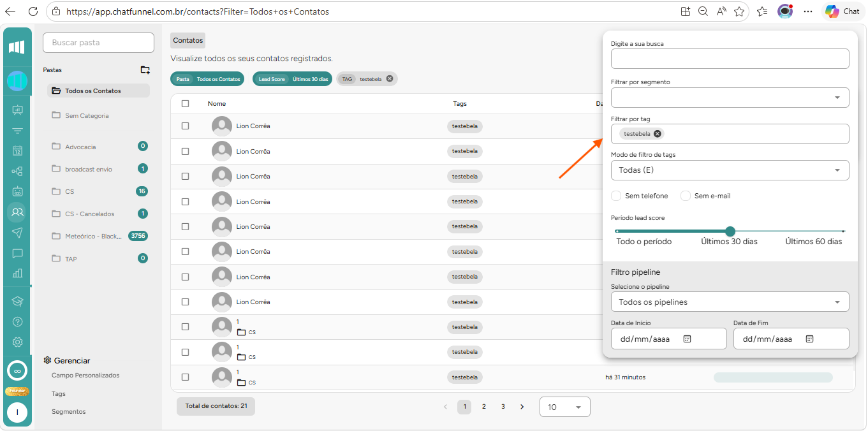This screenshot has height=431, width=868.
Task: Go to the next page with the chevron
Action: pos(522,407)
